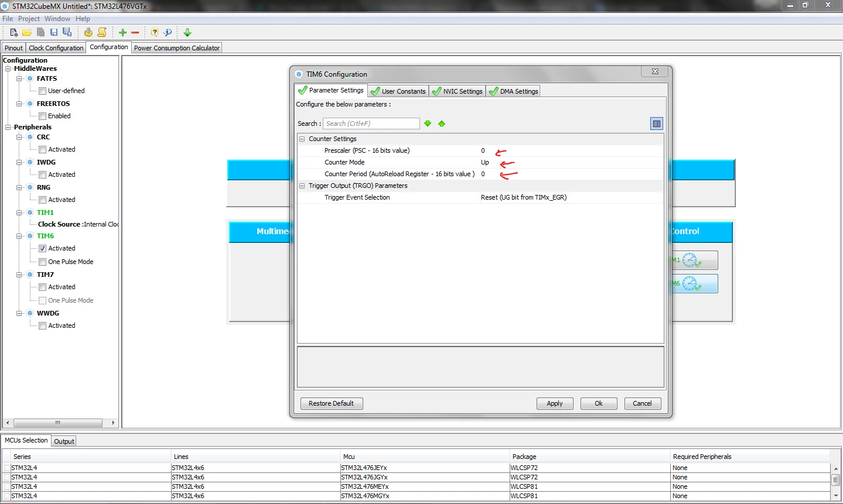Click the TIM7 cube icon in tree
Viewport: 843px width, 504px height.
(x=30, y=275)
